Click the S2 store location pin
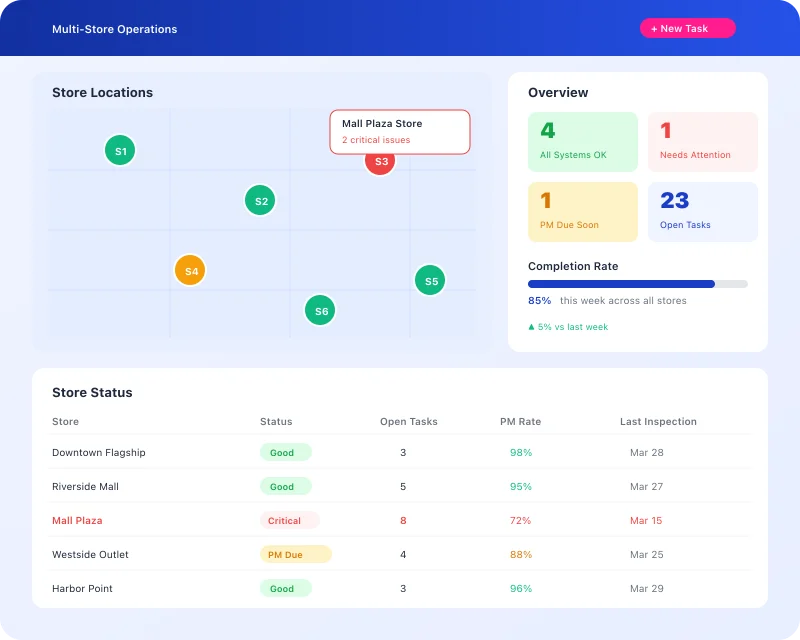 coord(260,200)
